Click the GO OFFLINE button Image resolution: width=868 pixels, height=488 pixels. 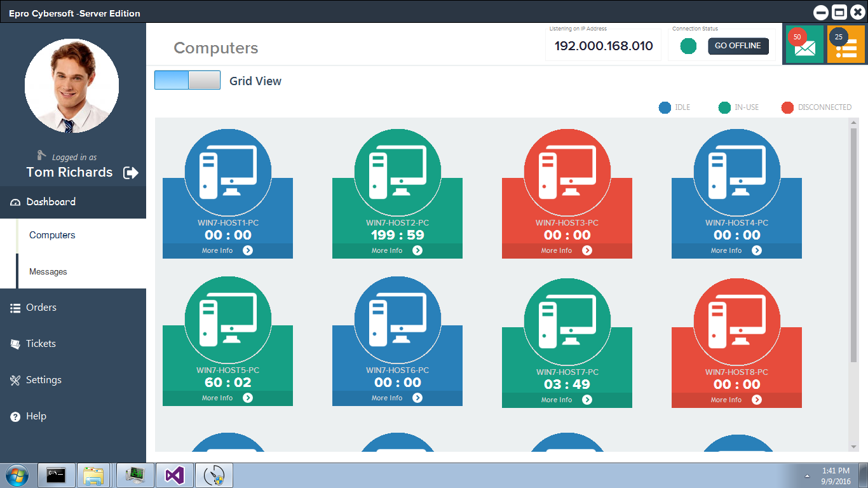pyautogui.click(x=738, y=46)
